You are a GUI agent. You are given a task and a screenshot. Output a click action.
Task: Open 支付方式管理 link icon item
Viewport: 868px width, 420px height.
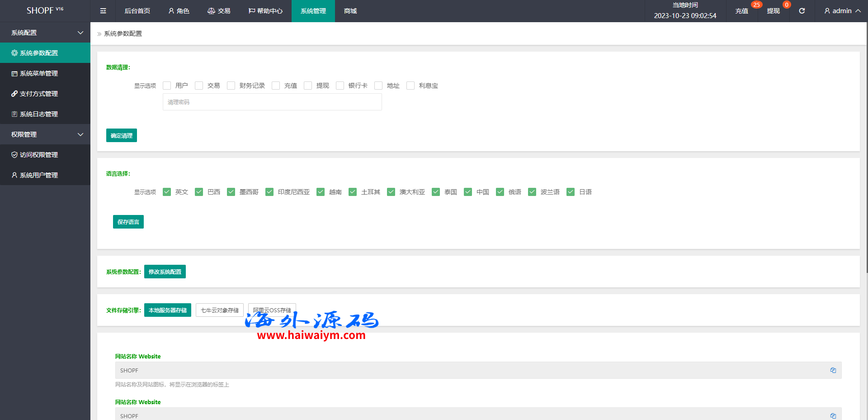point(38,94)
